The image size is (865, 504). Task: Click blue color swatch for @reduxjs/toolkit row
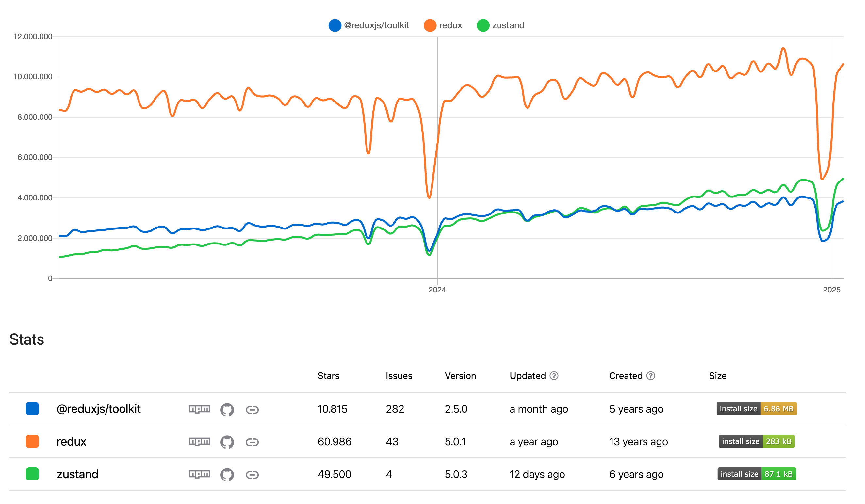click(x=32, y=409)
